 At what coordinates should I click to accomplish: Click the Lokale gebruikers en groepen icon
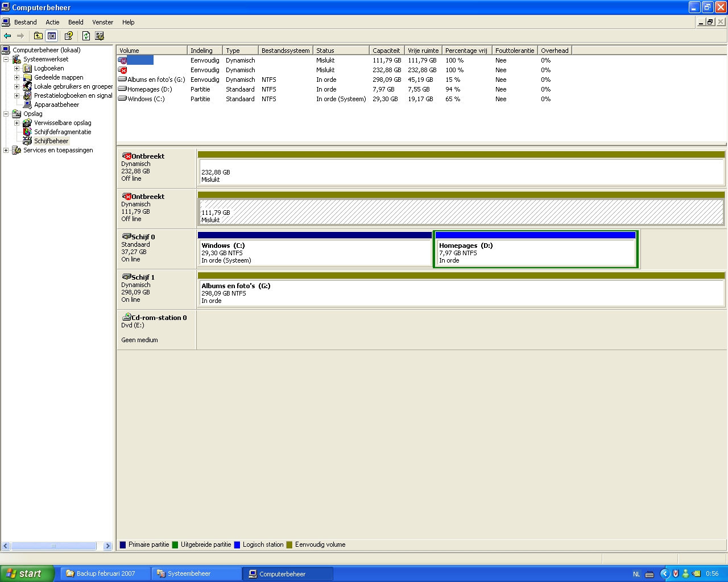(x=27, y=86)
